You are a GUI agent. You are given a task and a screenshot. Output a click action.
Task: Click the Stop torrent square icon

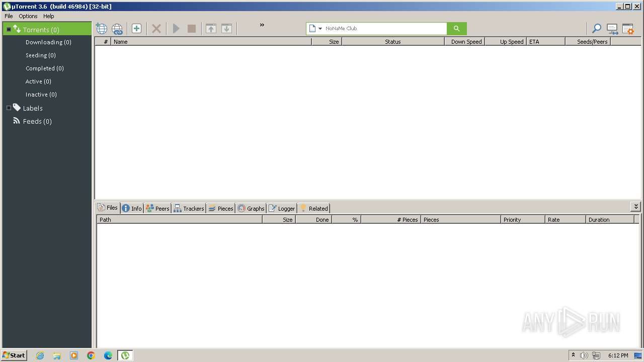click(192, 29)
